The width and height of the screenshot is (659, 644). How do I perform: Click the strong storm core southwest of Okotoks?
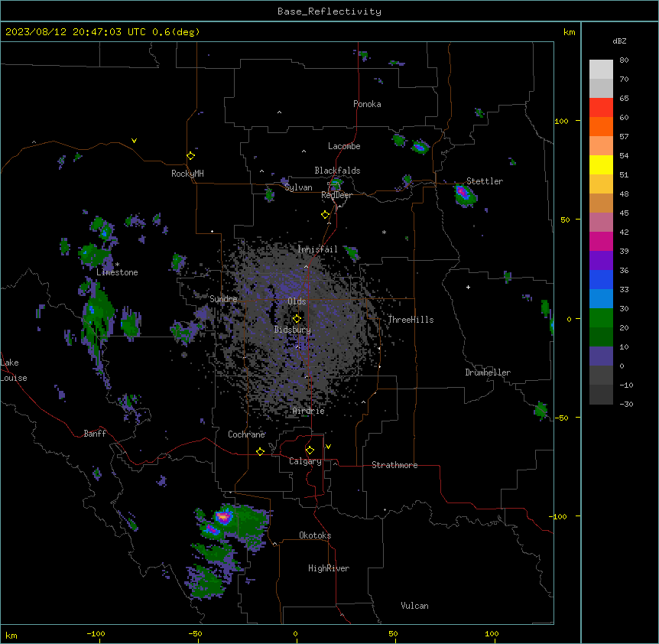(223, 518)
